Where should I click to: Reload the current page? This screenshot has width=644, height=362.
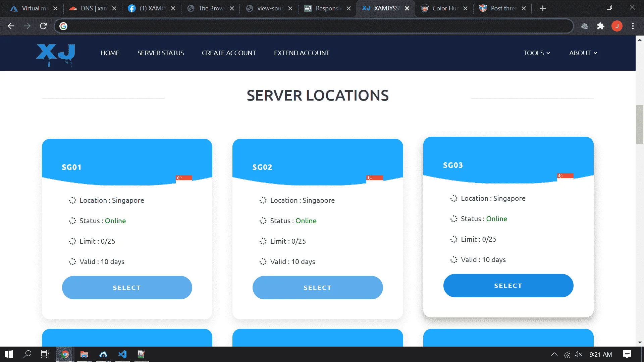point(43,26)
